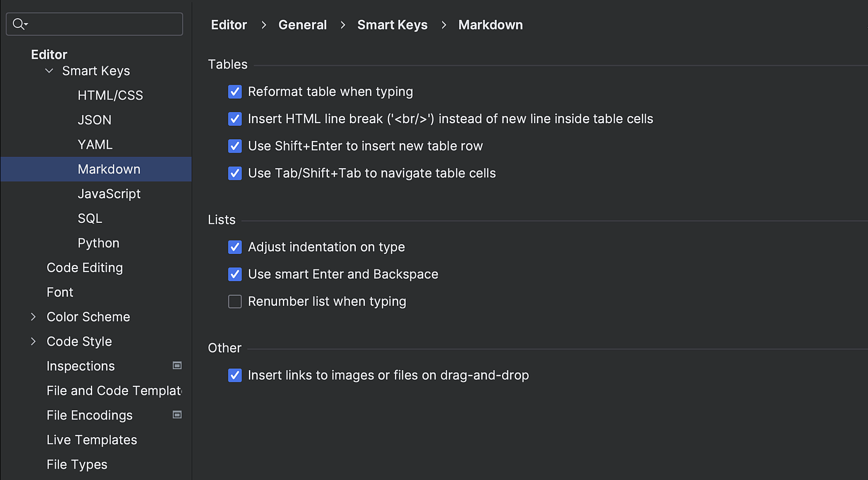Disable Insert HTML line break in table cells

click(x=235, y=119)
